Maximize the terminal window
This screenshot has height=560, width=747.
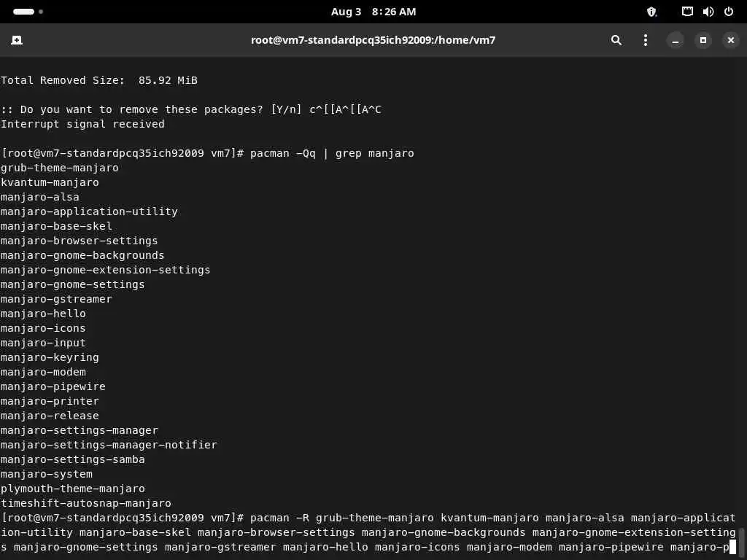coord(703,41)
